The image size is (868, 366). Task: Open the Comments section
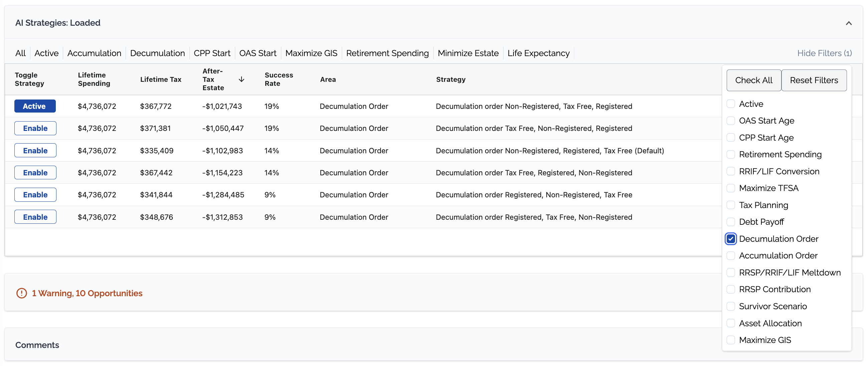[x=37, y=345]
